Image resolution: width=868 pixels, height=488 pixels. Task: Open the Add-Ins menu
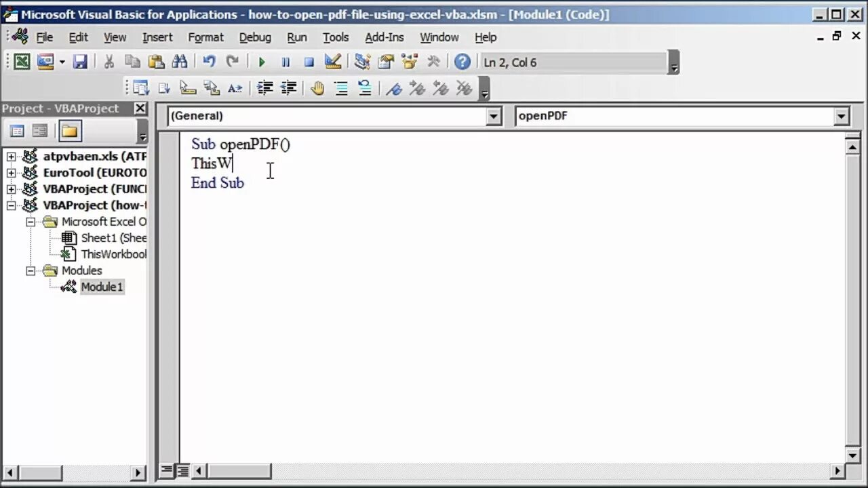(384, 37)
